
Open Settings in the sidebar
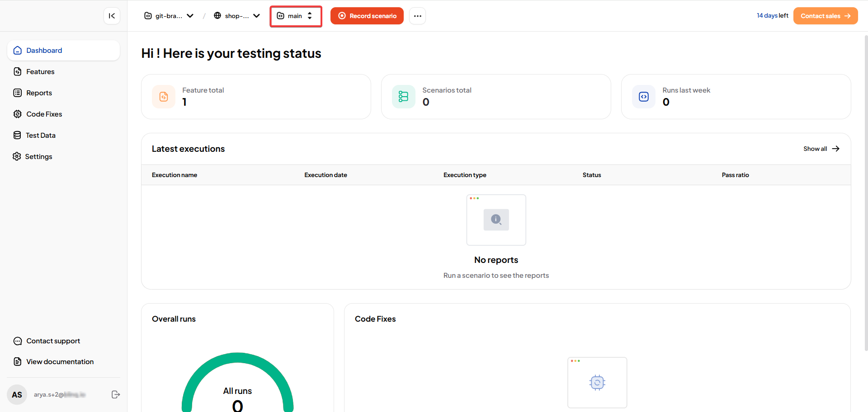pos(38,156)
